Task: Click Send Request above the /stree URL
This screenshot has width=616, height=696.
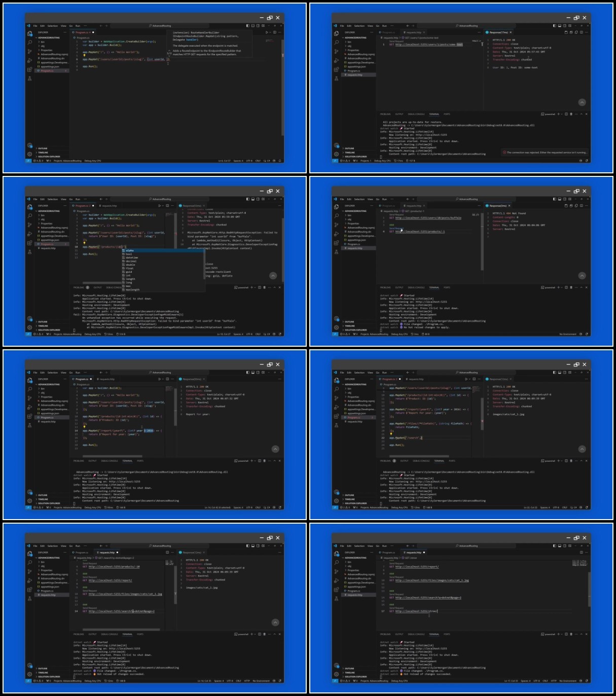Action: tap(396, 608)
